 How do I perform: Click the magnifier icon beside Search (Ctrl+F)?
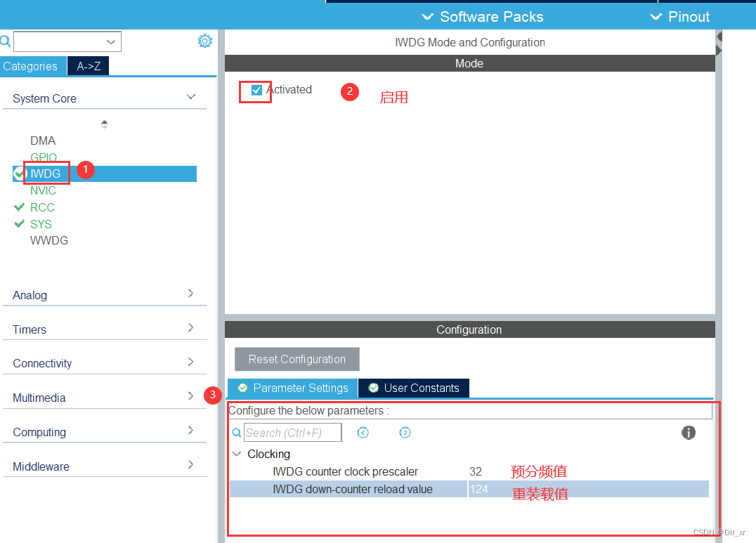[x=237, y=433]
